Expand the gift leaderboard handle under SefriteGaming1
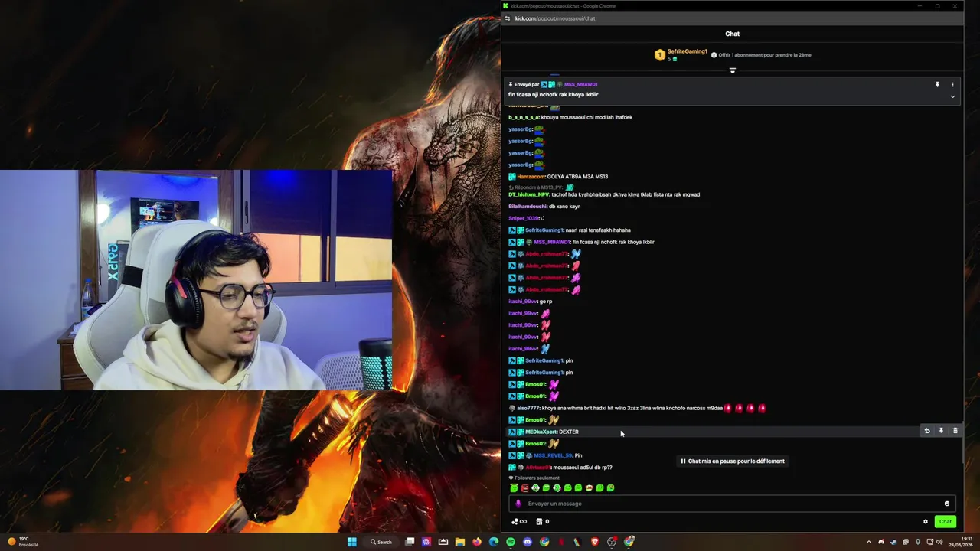The width and height of the screenshot is (980, 551). [x=732, y=70]
